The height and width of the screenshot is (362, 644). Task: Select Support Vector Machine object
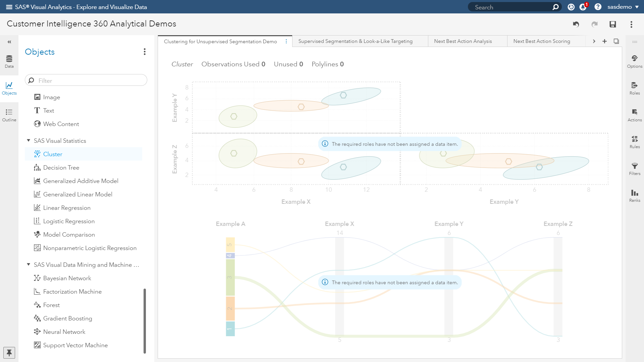[x=75, y=345]
